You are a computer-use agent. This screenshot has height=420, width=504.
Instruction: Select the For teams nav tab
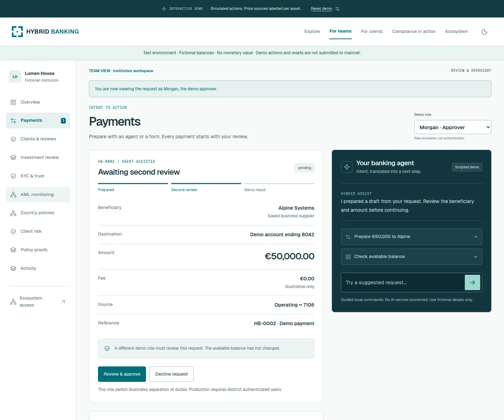341,31
